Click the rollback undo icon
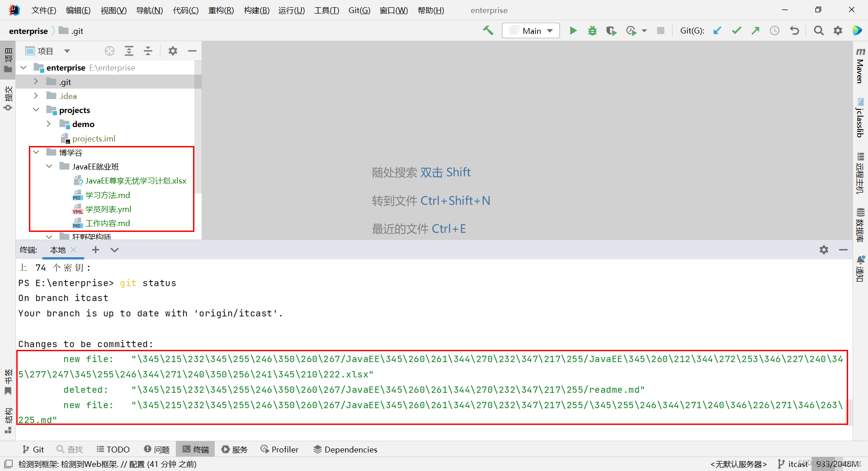Image resolution: width=868 pixels, height=471 pixels. [794, 31]
